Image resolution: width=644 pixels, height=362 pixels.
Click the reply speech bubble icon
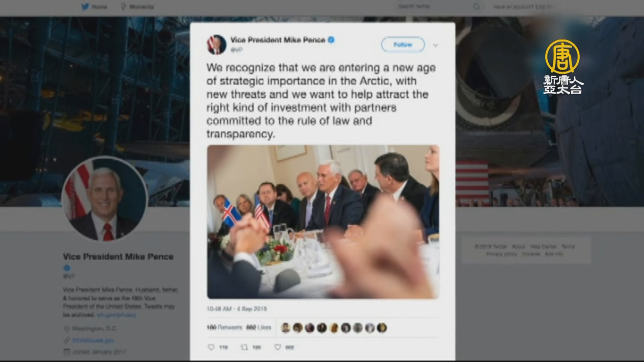pyautogui.click(x=211, y=347)
